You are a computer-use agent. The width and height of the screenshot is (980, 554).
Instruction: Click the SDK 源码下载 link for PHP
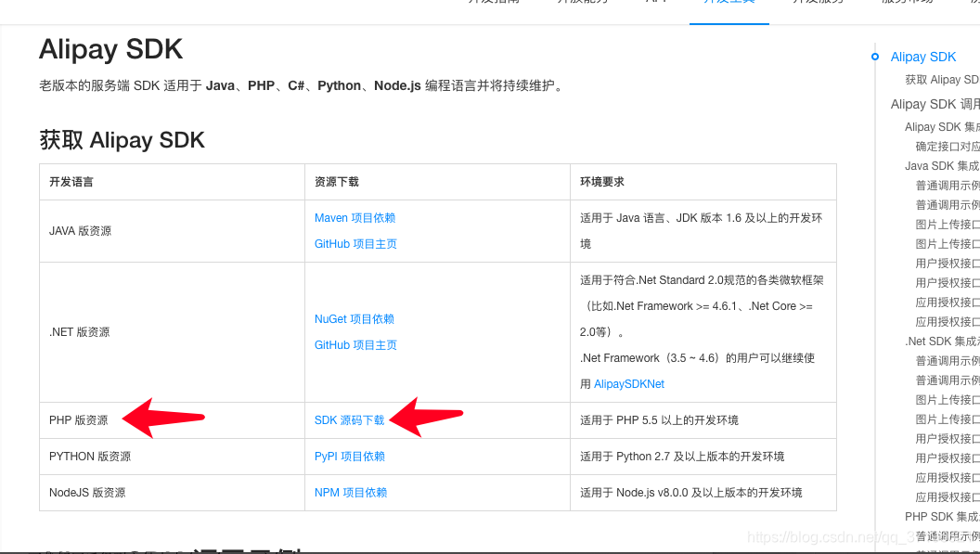click(349, 420)
